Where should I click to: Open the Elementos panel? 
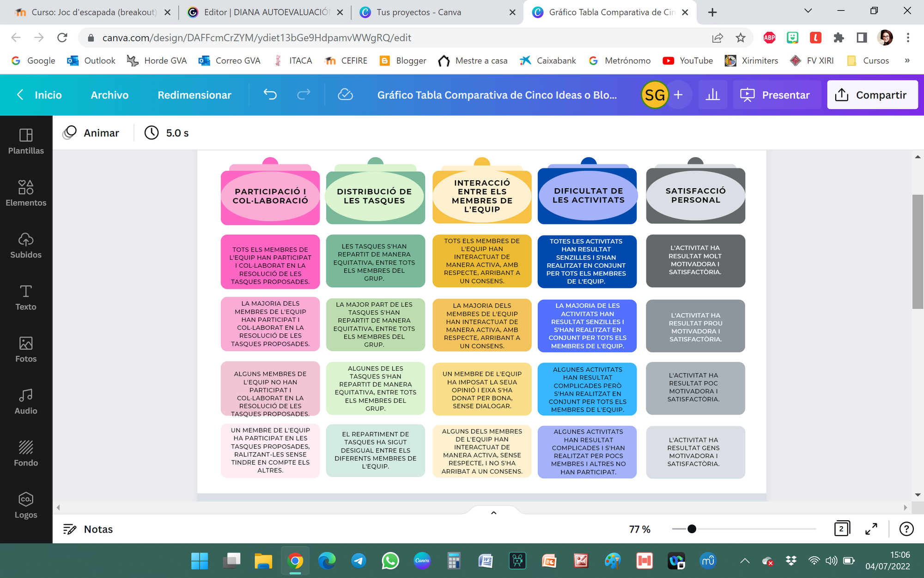[26, 193]
